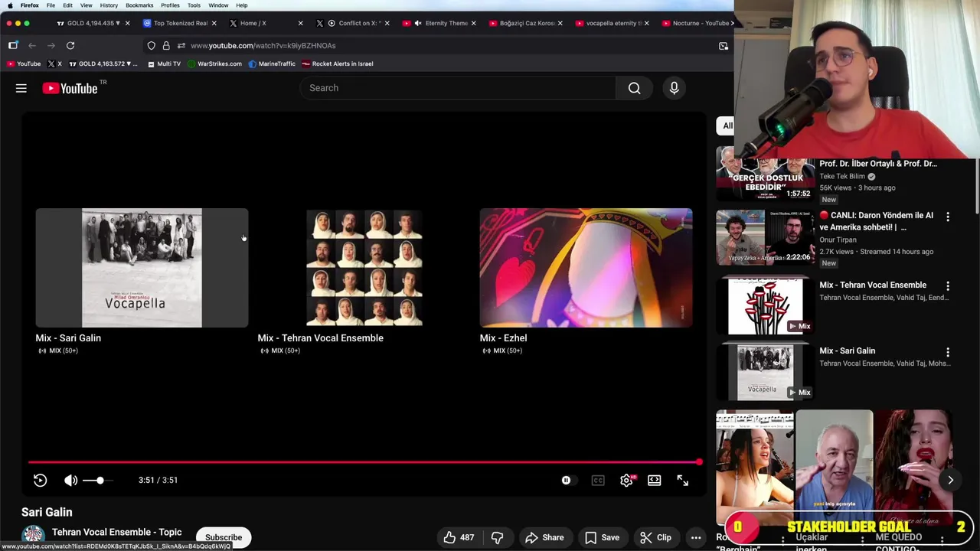The width and height of the screenshot is (980, 551).
Task: Dislike the Sari Galin video
Action: click(x=497, y=537)
